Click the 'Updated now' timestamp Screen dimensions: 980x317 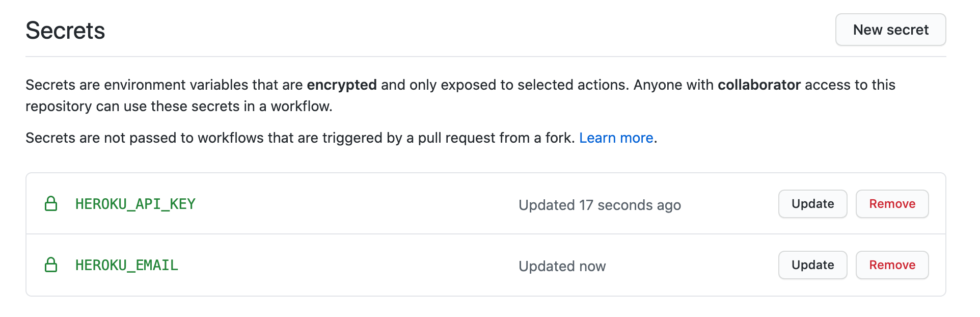pos(562,266)
